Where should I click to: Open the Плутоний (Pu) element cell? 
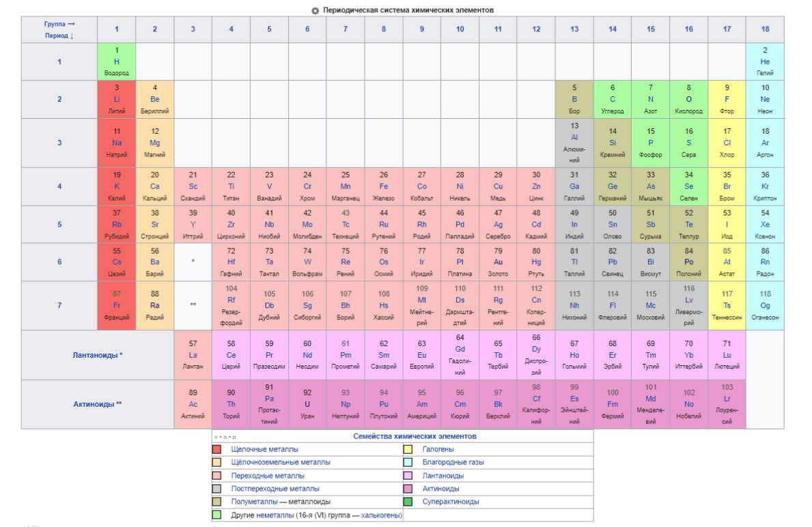click(384, 404)
